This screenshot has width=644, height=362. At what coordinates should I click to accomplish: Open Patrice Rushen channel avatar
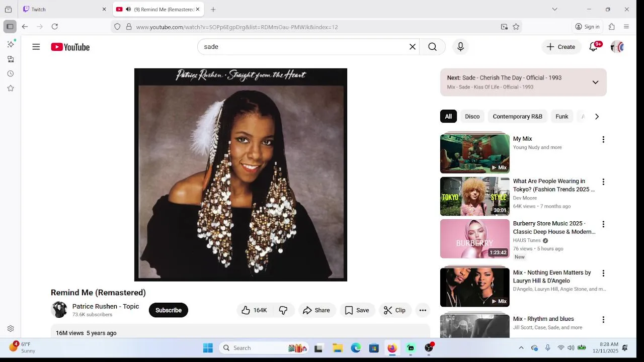pos(59,310)
